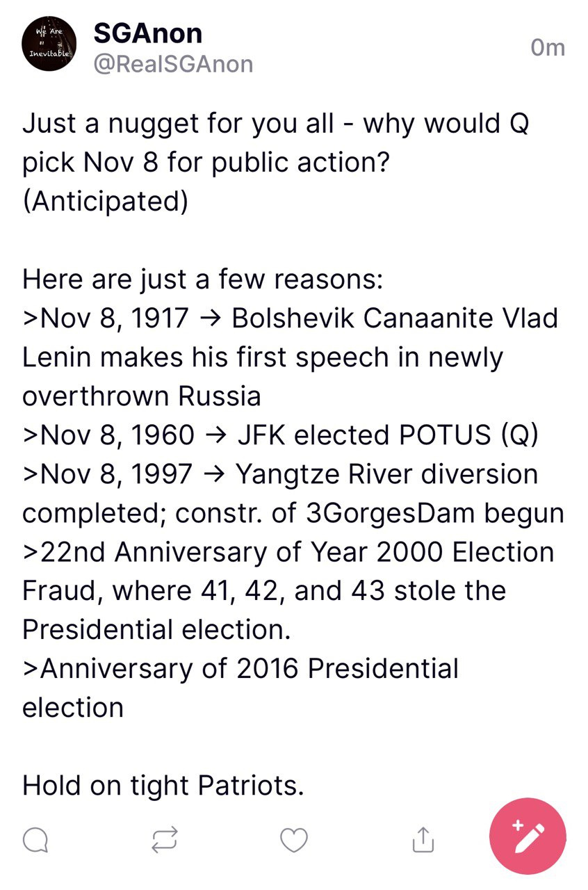The height and width of the screenshot is (890, 588).
Task: Open the SGAnon profile avatar picture
Action: point(49,44)
